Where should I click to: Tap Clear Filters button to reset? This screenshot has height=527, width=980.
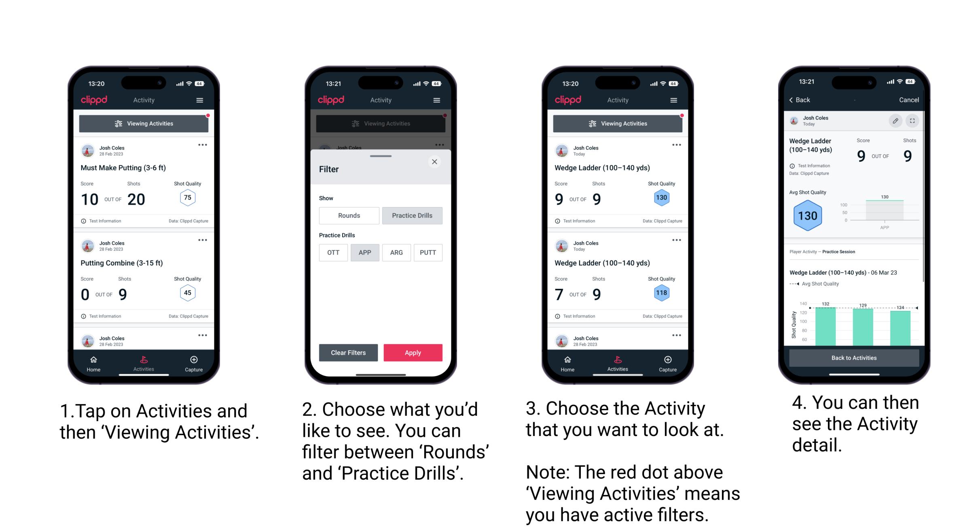coord(349,352)
